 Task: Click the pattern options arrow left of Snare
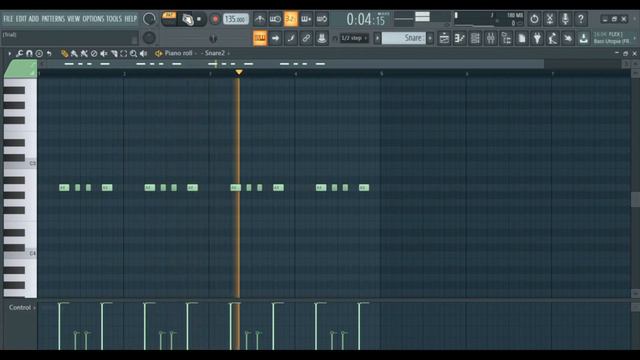[x=377, y=38]
